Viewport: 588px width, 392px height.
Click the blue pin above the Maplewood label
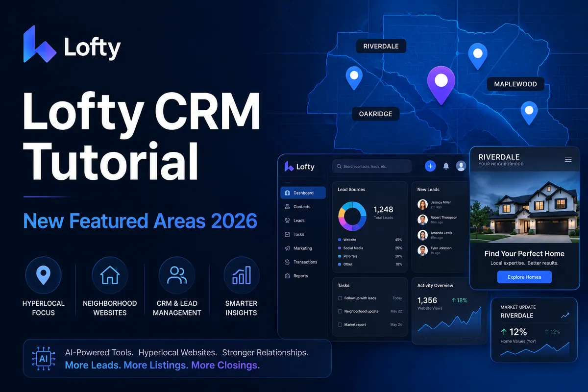(478, 56)
